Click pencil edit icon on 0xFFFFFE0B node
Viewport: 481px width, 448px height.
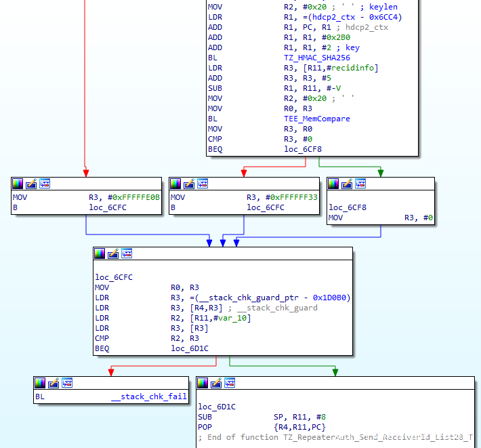click(x=31, y=184)
